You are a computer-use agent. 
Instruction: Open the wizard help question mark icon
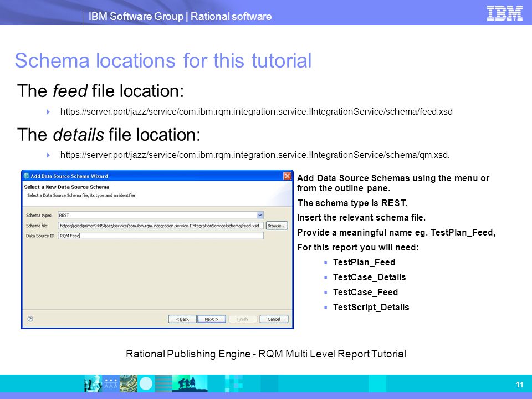point(30,319)
